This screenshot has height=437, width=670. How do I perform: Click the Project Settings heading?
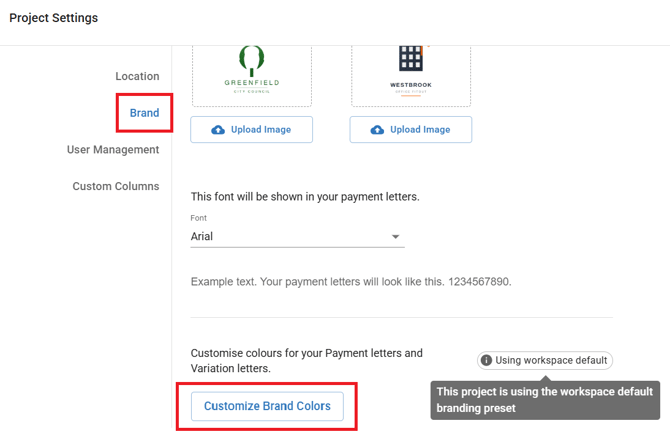(54, 18)
